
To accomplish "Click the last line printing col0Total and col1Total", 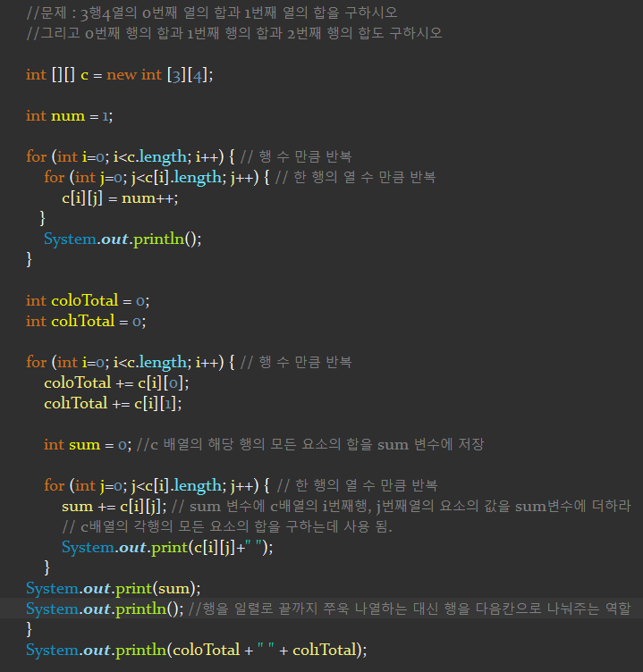I will [197, 651].
